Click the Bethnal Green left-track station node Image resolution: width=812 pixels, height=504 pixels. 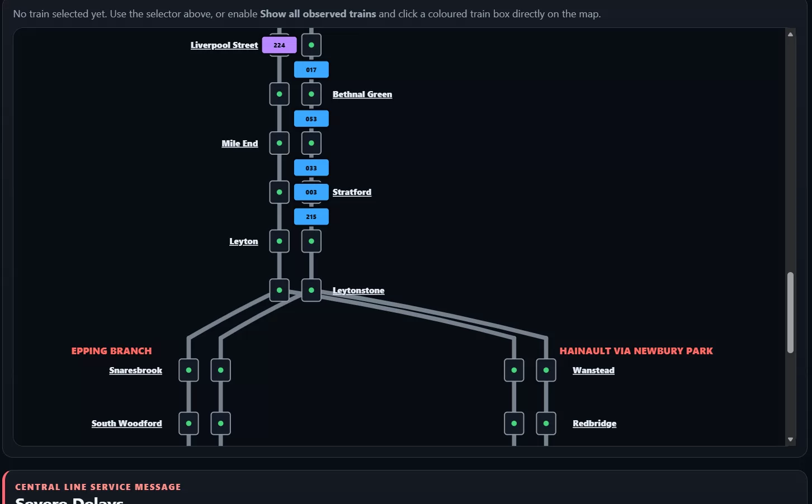click(x=280, y=94)
